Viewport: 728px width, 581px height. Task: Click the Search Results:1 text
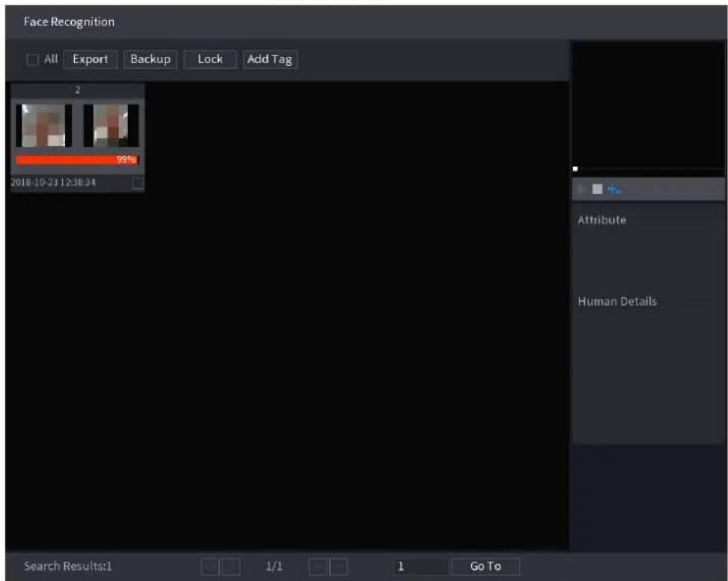pyautogui.click(x=68, y=566)
